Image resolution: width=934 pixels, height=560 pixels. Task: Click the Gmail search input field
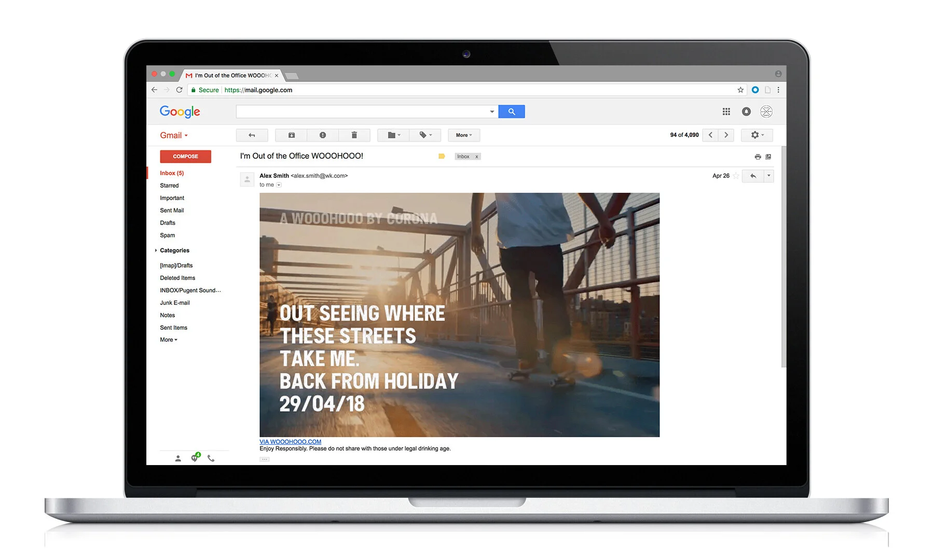pyautogui.click(x=362, y=111)
